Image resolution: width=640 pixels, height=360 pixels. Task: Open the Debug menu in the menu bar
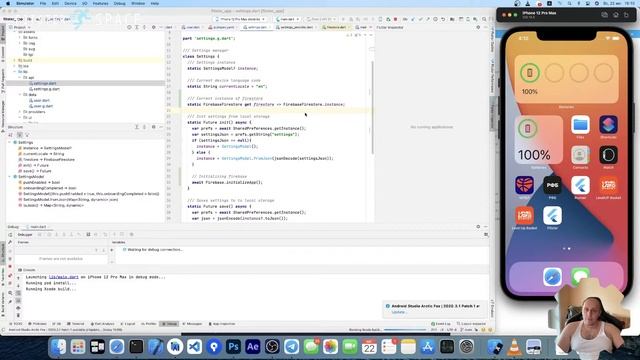(x=120, y=3)
